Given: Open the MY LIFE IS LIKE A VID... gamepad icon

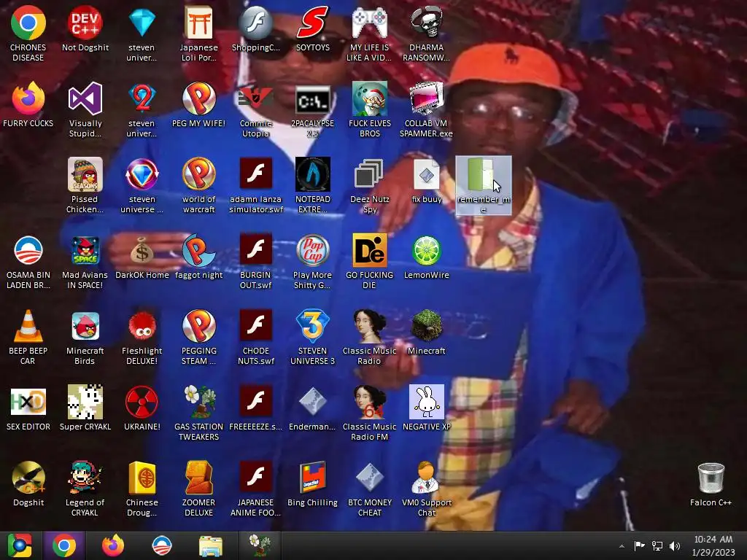Looking at the screenshot, I should tap(370, 23).
